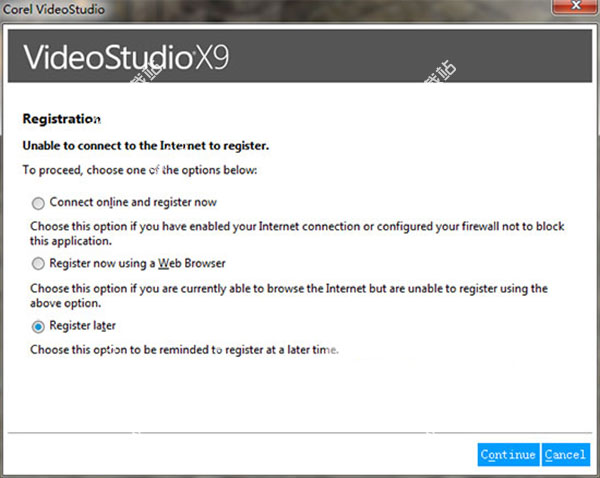The width and height of the screenshot is (600, 478).
Task: Click the Corel VideoStudio title bar text
Action: (54, 9)
